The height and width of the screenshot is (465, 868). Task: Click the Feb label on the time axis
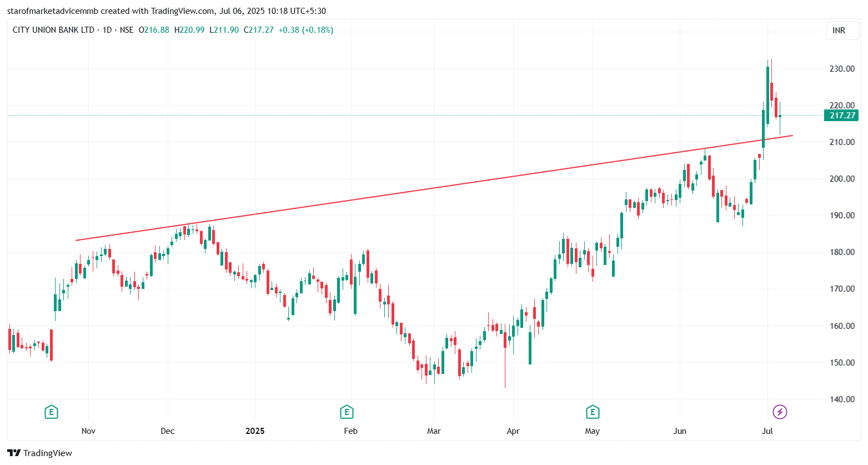tap(350, 431)
